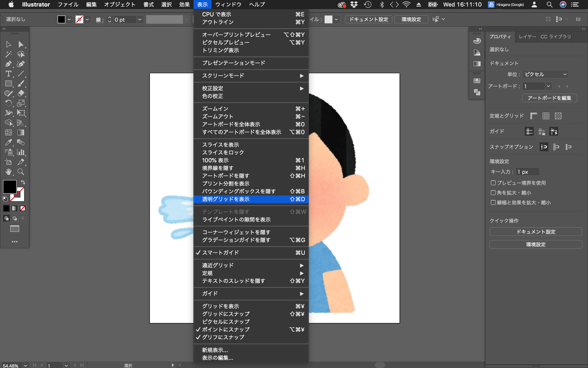Show rulers icon in properties panel
Screen dimensions: 588x368
point(533,116)
